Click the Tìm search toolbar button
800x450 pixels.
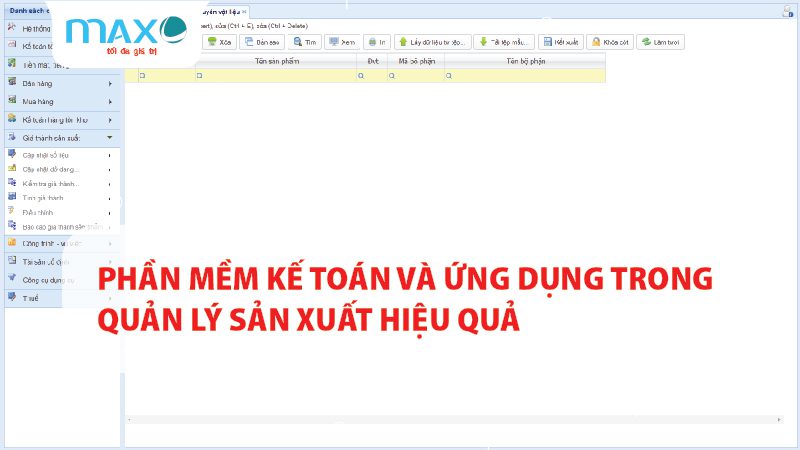(305, 42)
